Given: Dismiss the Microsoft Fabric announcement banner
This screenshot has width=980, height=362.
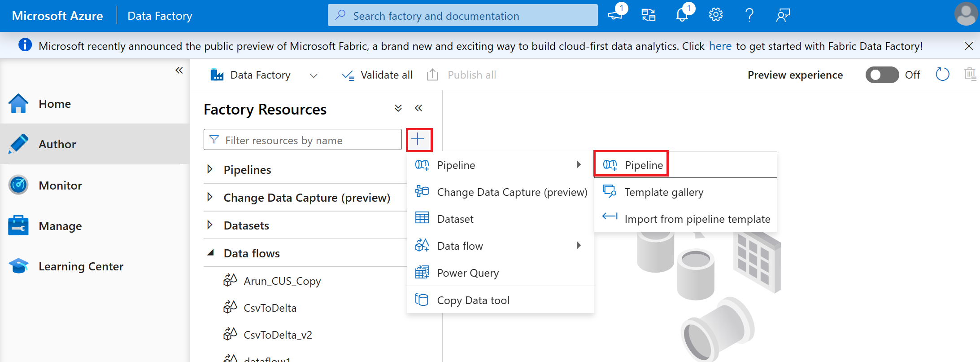Looking at the screenshot, I should (x=969, y=46).
